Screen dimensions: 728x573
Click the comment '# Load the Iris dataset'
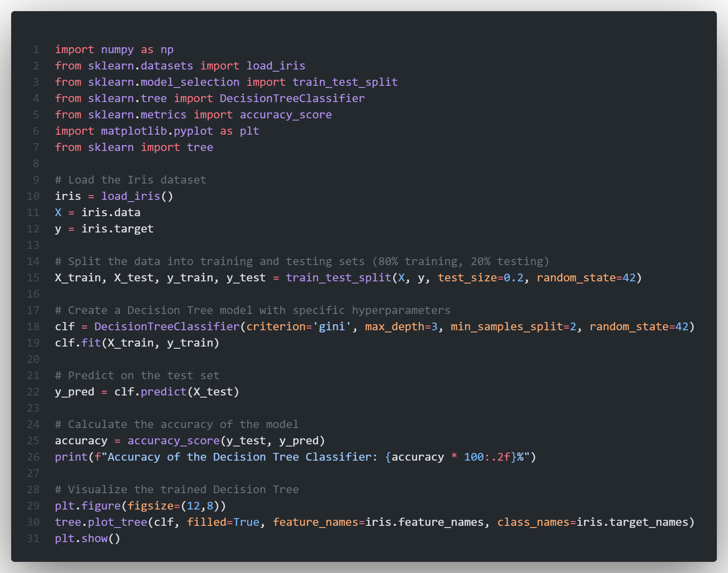(131, 180)
